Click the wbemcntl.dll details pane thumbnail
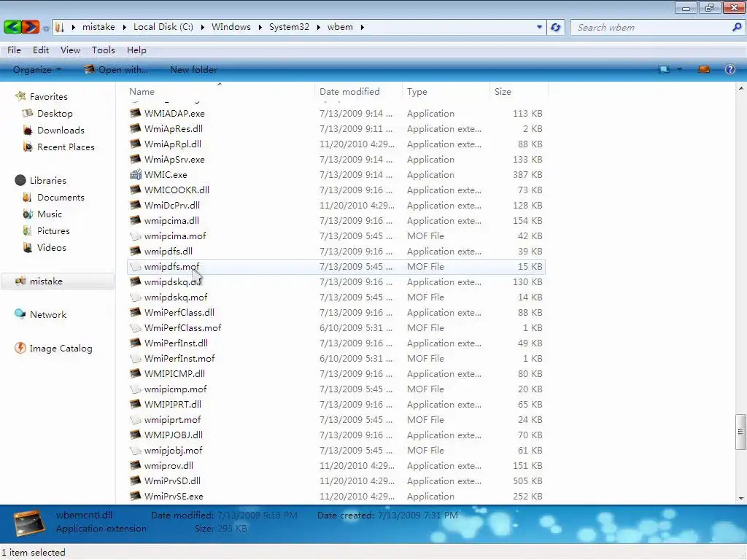 tap(29, 523)
